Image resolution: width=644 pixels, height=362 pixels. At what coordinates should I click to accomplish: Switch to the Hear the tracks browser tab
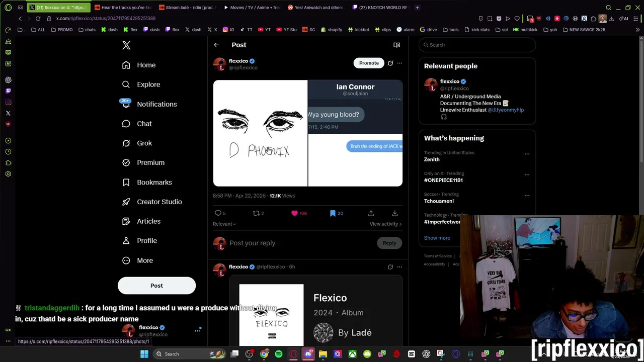pos(122,8)
